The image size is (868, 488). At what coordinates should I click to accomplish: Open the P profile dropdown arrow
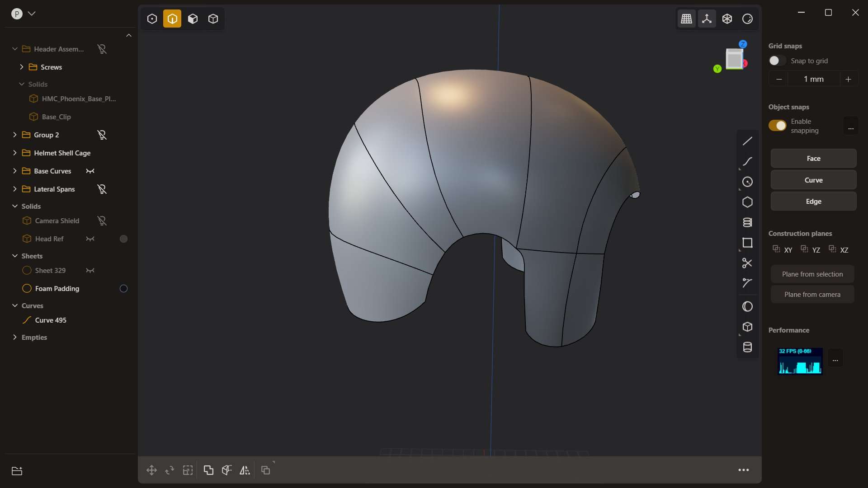tap(32, 14)
